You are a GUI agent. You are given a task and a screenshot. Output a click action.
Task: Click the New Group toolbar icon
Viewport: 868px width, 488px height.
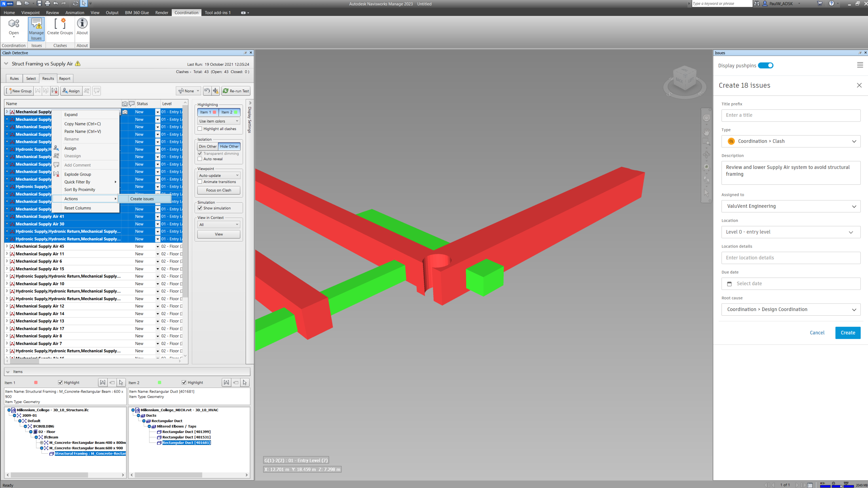[x=10, y=91]
